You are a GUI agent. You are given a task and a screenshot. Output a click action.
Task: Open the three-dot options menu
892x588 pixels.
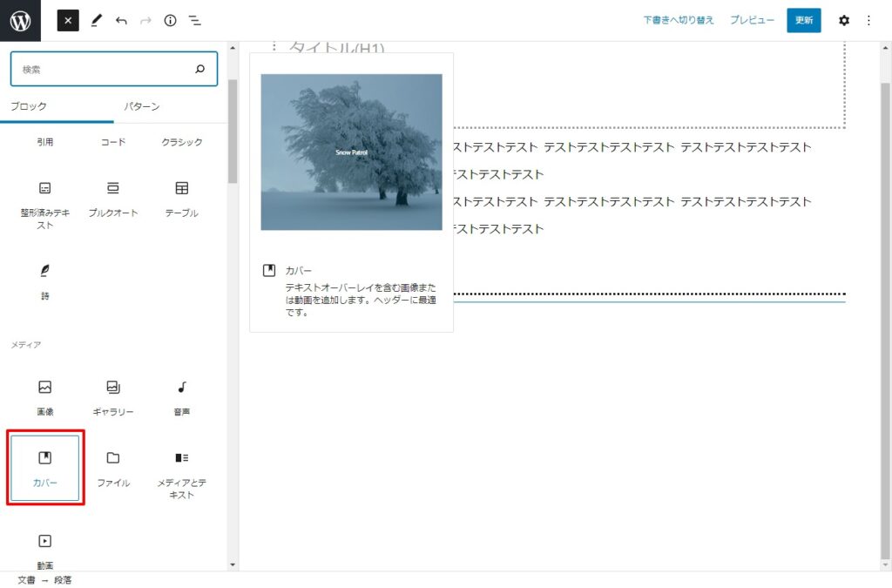pos(868,20)
